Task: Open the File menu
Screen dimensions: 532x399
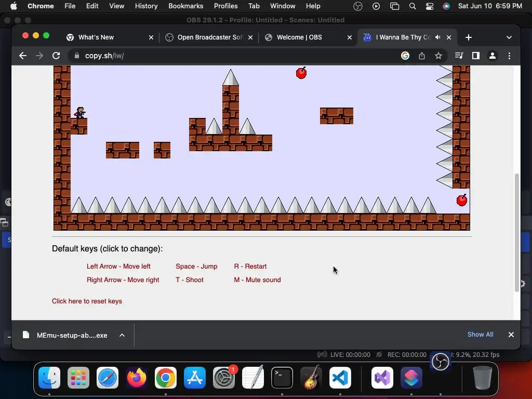Action: click(70, 6)
